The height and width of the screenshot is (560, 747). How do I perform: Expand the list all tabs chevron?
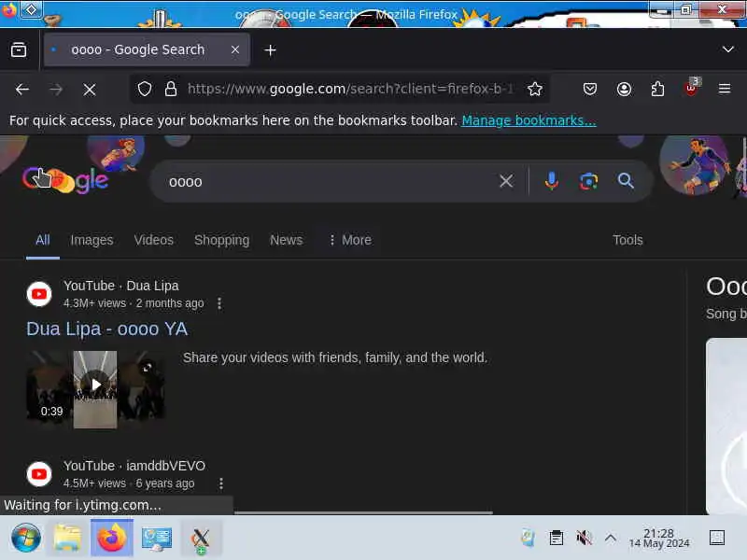coord(727,49)
